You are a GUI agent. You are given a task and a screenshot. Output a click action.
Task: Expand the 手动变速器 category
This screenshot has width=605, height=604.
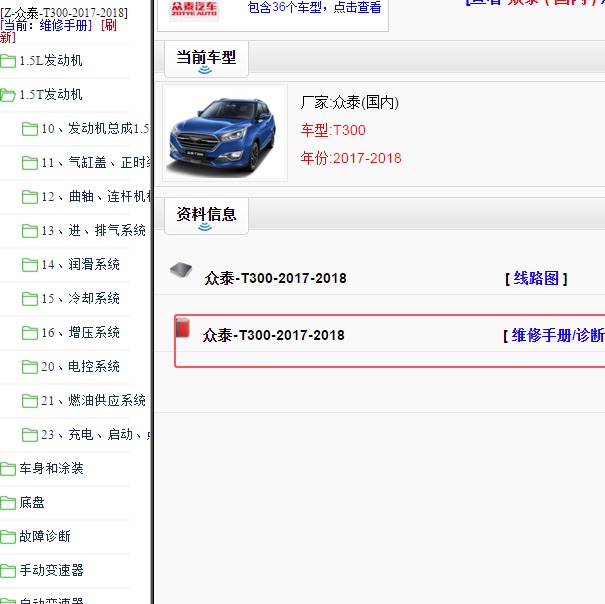click(x=51, y=570)
